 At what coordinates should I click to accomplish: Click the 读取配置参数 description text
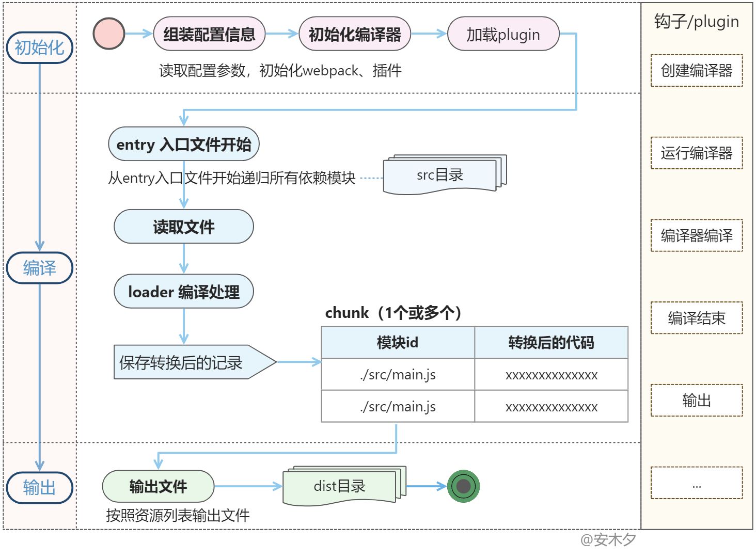(280, 70)
